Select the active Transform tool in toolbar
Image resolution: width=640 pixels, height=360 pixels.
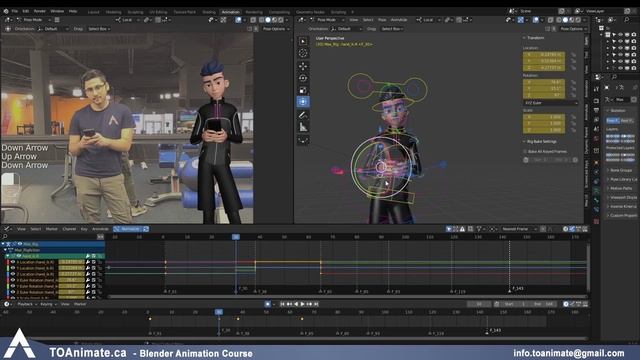[303, 102]
